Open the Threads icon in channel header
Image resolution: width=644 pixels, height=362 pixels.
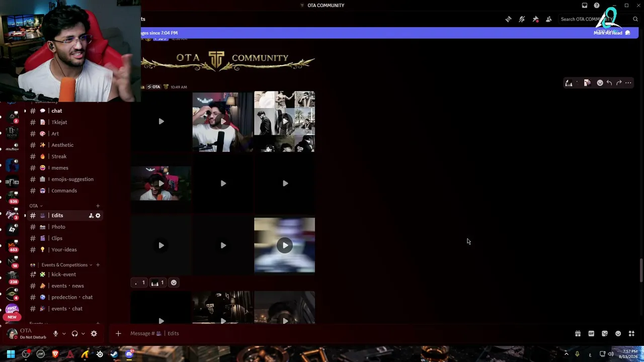click(x=508, y=19)
